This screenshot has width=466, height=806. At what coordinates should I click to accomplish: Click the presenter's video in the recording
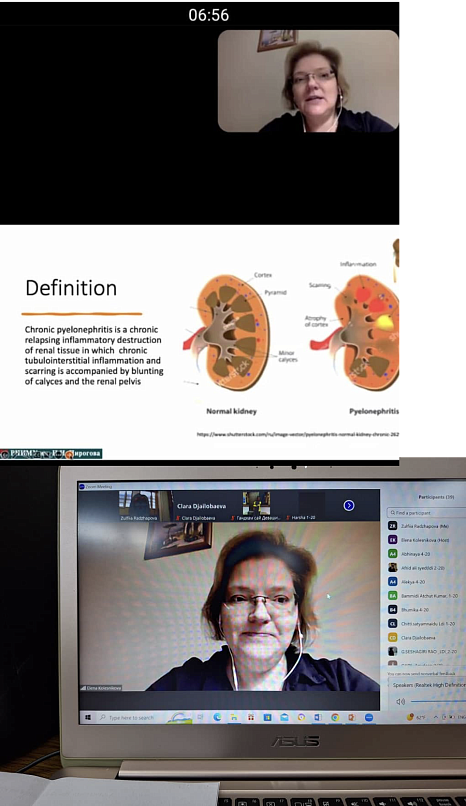pyautogui.click(x=308, y=81)
